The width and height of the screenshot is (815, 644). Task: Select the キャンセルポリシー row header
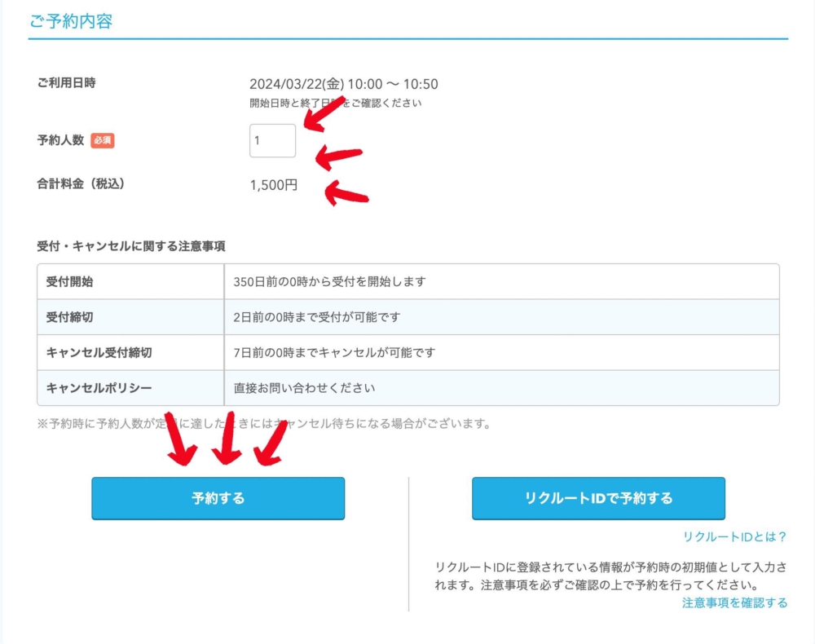(99, 388)
